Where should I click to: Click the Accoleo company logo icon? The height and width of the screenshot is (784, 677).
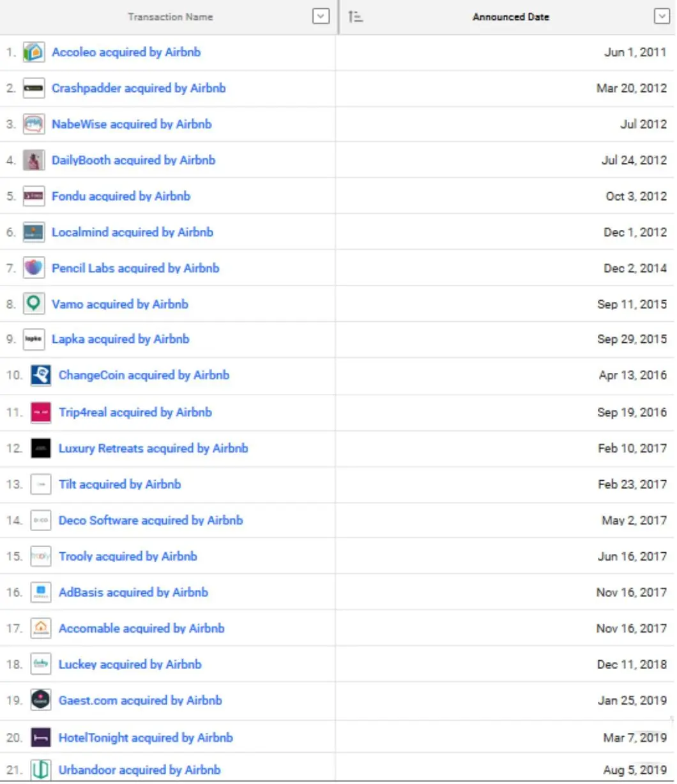coord(34,52)
